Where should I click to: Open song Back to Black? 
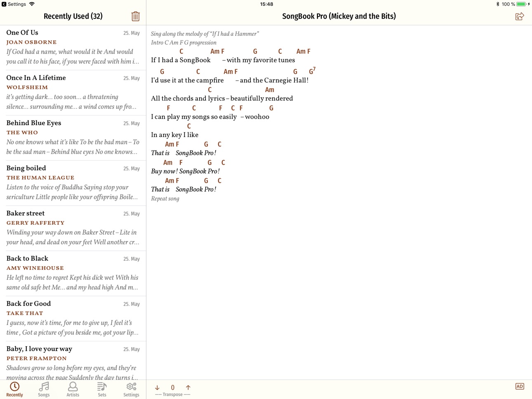point(73,274)
